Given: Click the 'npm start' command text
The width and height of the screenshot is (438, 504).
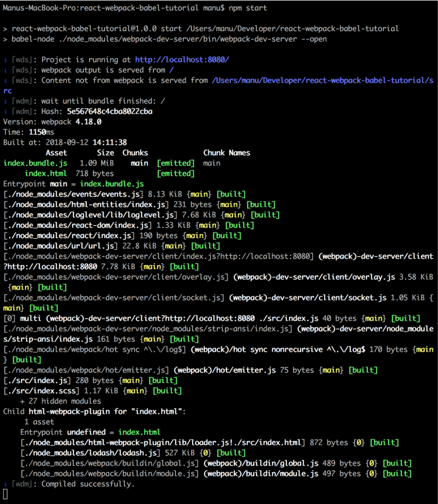Looking at the screenshot, I should tap(248, 8).
